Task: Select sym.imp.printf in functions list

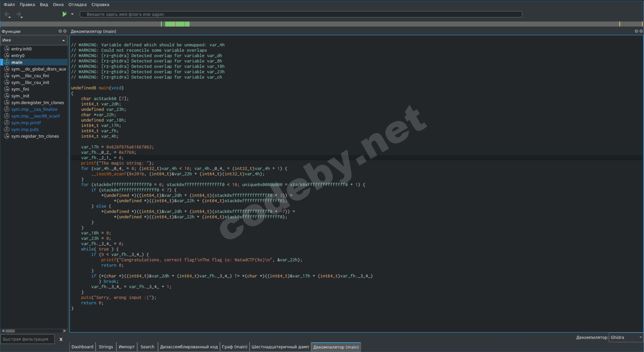Action: click(26, 123)
